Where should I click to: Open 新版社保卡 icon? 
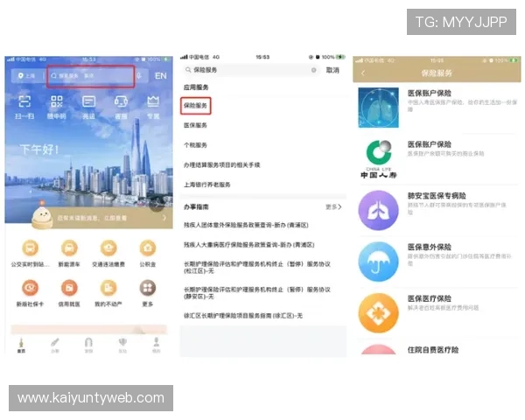pos(30,288)
